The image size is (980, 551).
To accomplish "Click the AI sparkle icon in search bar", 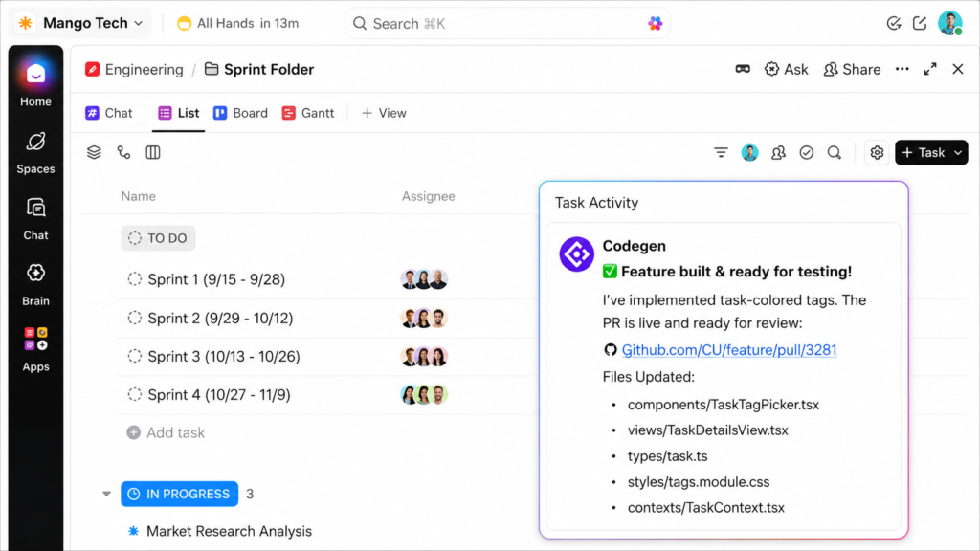I will click(x=655, y=24).
